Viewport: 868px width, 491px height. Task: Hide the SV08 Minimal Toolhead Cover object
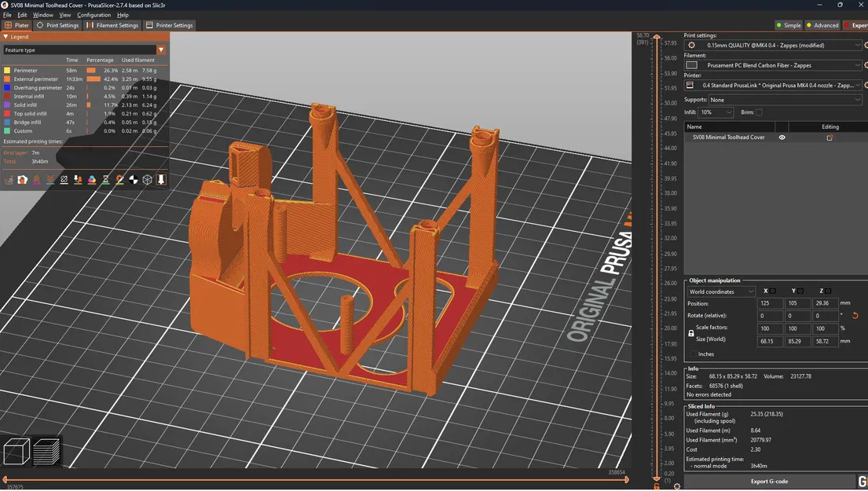782,137
